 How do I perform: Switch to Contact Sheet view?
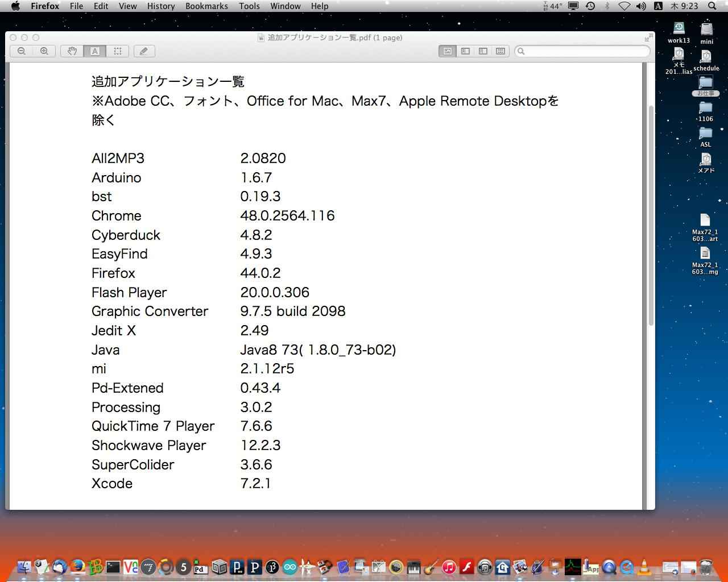500,51
